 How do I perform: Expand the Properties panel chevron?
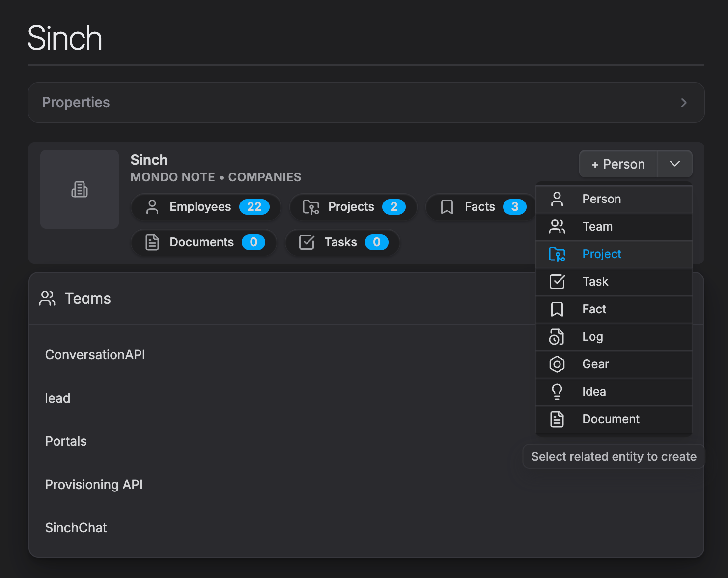684,103
